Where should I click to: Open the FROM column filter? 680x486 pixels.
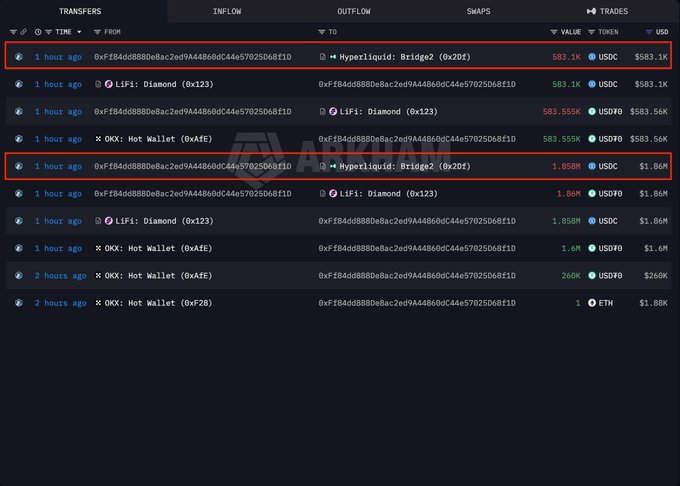(x=97, y=32)
